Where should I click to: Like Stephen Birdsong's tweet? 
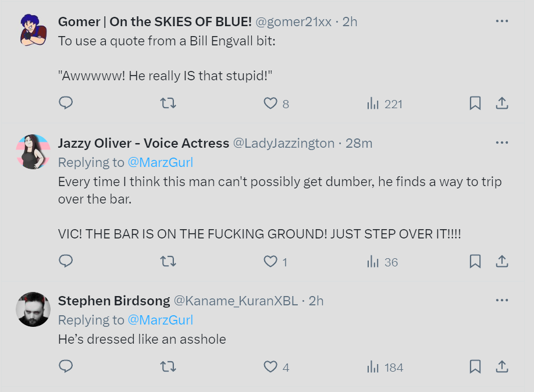pos(270,367)
